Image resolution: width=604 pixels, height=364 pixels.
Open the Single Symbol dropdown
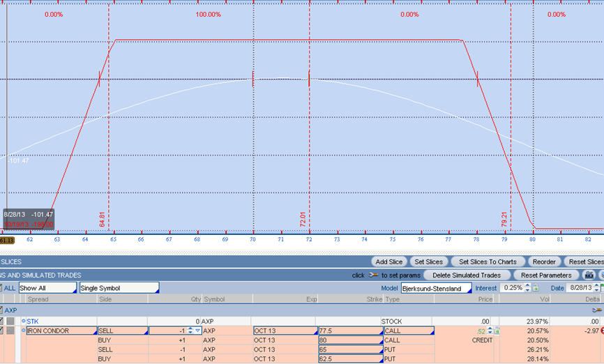tap(119, 288)
